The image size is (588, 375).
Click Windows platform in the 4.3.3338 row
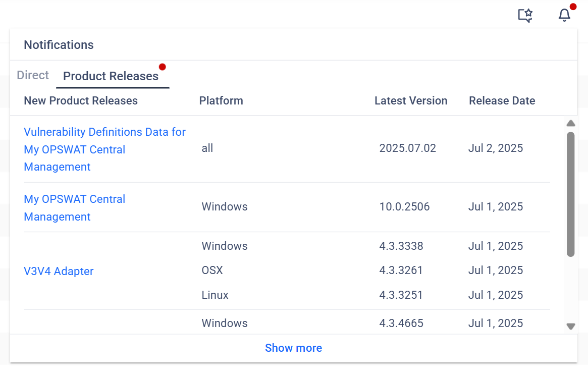pyautogui.click(x=225, y=246)
